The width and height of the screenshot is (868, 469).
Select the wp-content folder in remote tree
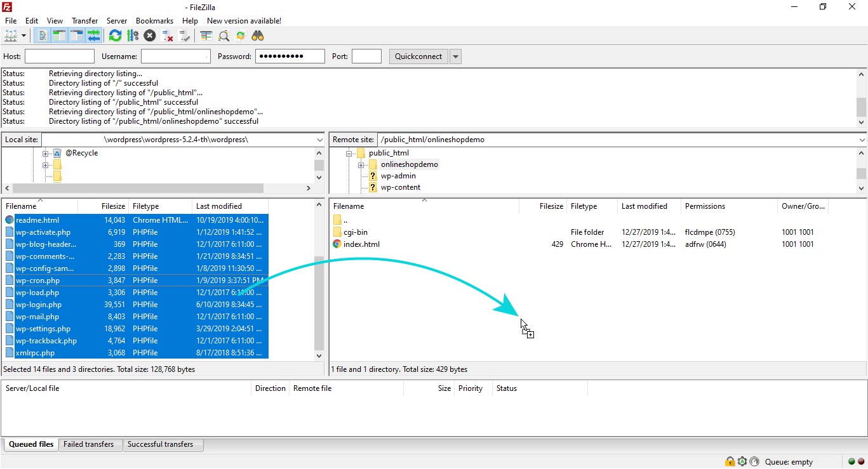[401, 187]
